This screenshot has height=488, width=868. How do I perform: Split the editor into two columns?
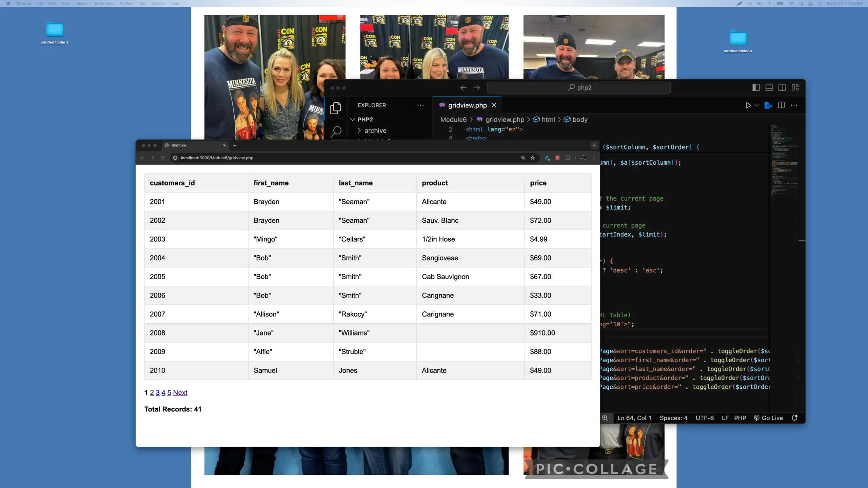781,105
